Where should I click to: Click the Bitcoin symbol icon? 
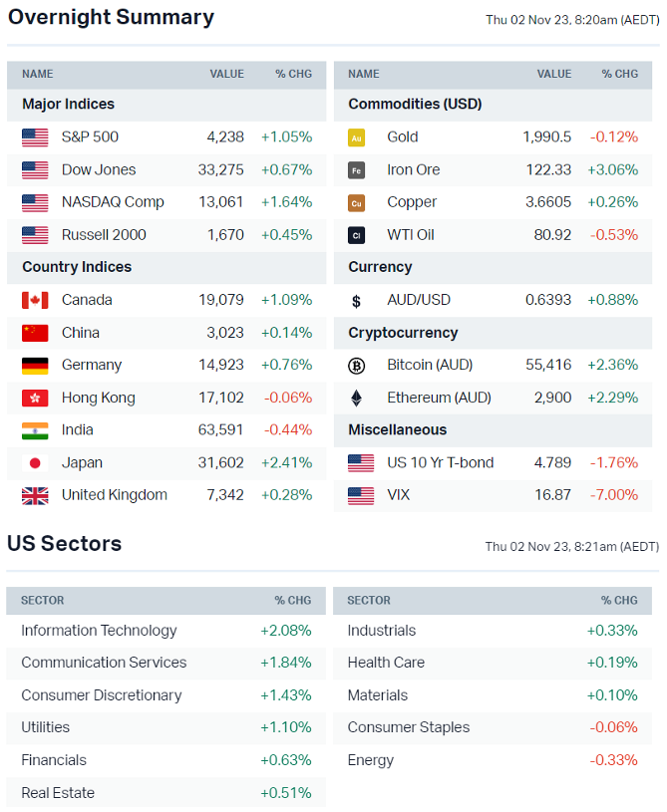pyautogui.click(x=356, y=366)
